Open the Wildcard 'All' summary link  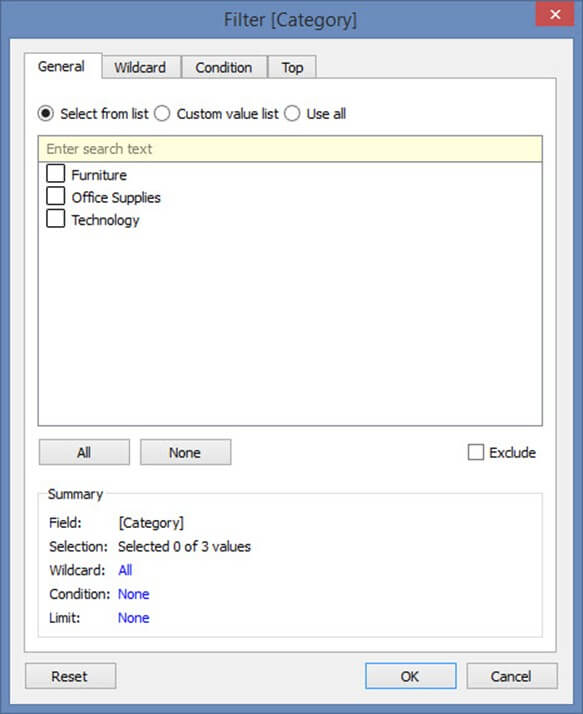point(125,570)
